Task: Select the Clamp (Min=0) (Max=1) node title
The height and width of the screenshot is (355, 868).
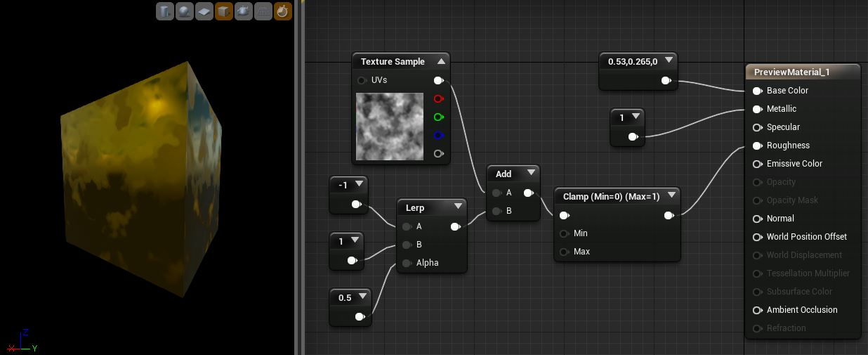Action: click(x=612, y=196)
